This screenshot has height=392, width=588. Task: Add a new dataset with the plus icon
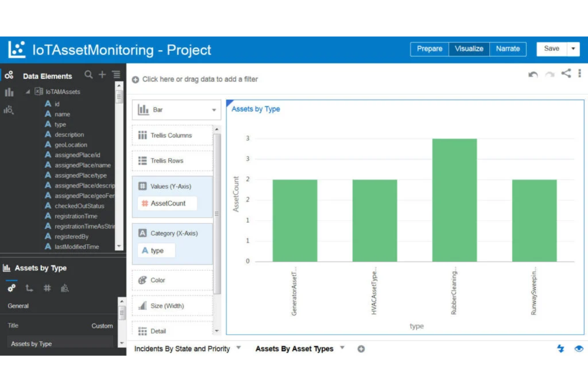(102, 75)
